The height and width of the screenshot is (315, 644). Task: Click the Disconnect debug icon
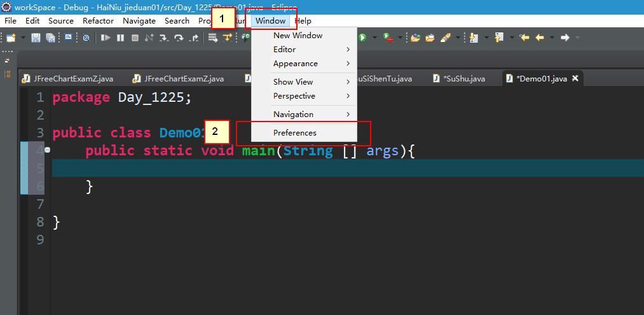(x=149, y=38)
